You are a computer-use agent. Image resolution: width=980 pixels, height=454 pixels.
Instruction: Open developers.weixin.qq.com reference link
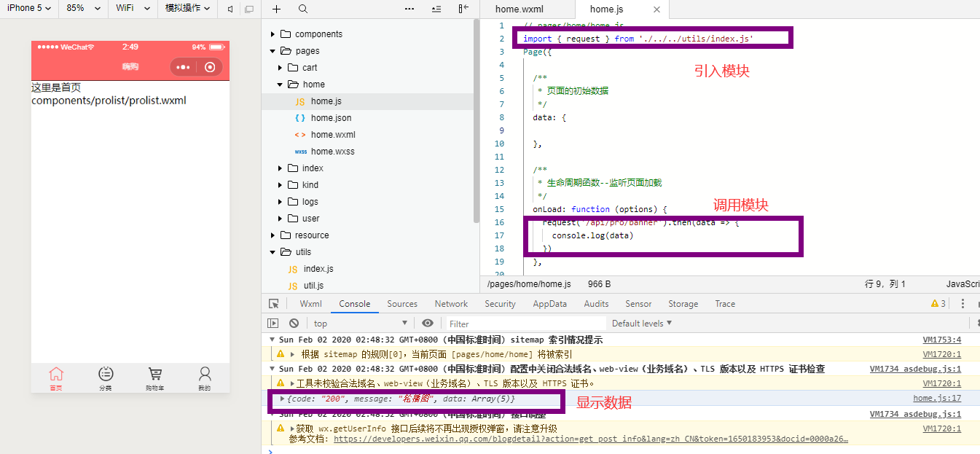(x=591, y=439)
